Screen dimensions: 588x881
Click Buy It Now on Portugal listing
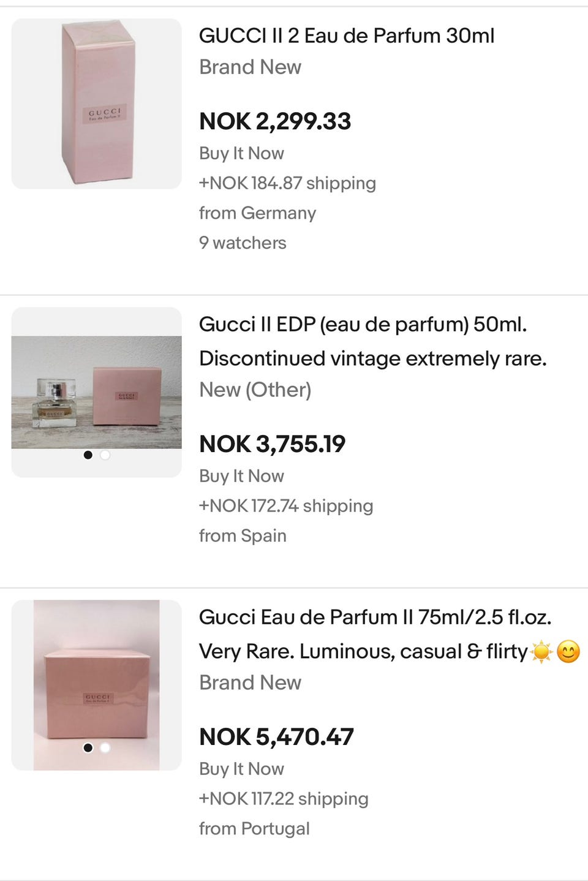tap(241, 769)
